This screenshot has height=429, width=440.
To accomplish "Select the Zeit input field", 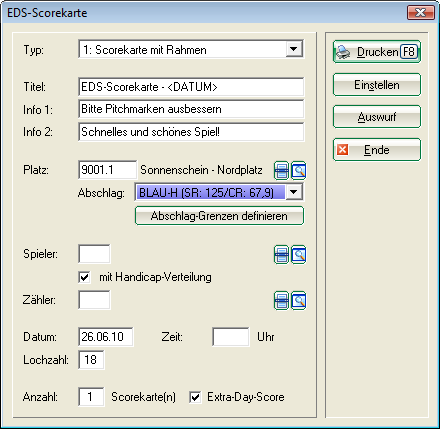I will [231, 337].
